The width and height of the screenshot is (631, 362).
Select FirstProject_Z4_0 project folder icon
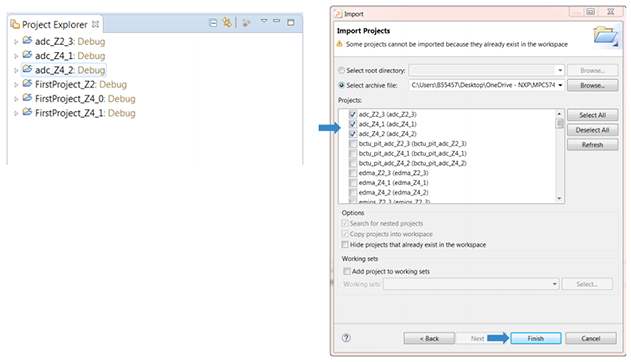pos(27,98)
